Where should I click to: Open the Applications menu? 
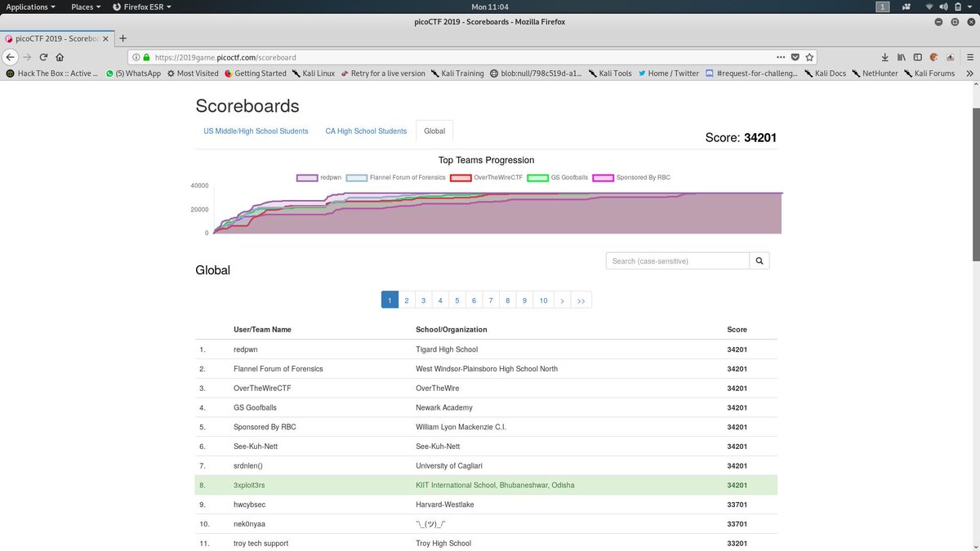tap(31, 7)
